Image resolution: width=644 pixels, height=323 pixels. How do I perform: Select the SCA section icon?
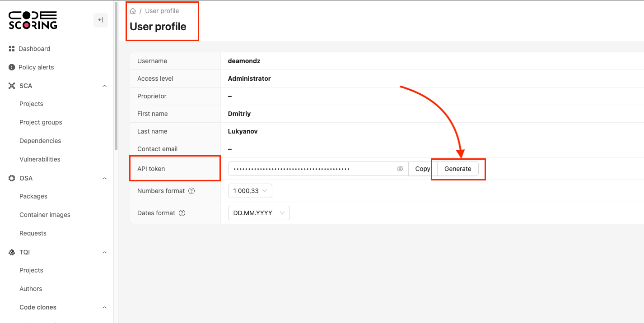coord(11,85)
